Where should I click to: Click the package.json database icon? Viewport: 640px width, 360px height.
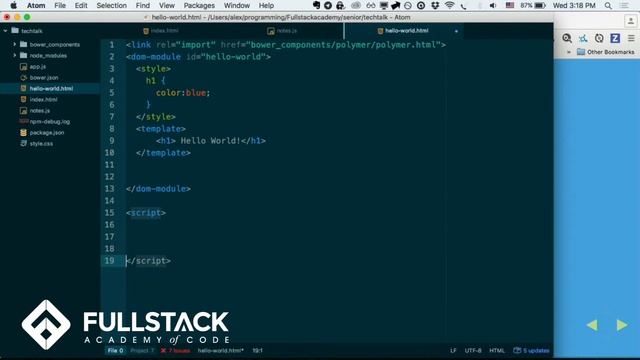24,133
